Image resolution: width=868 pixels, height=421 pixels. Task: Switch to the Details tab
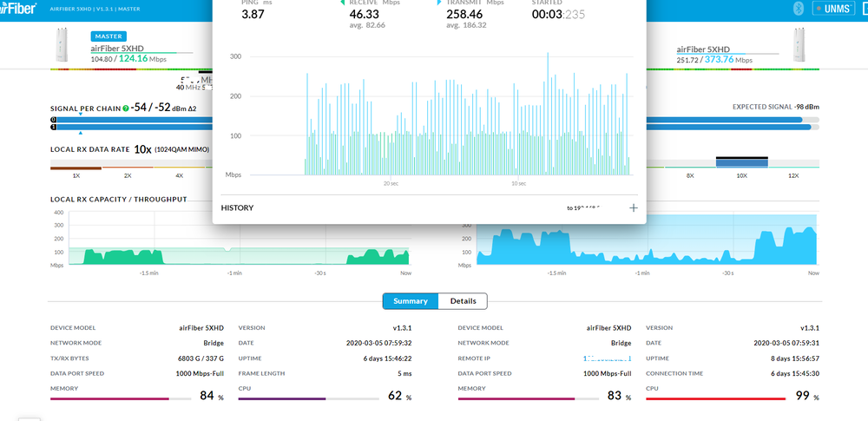pyautogui.click(x=463, y=301)
